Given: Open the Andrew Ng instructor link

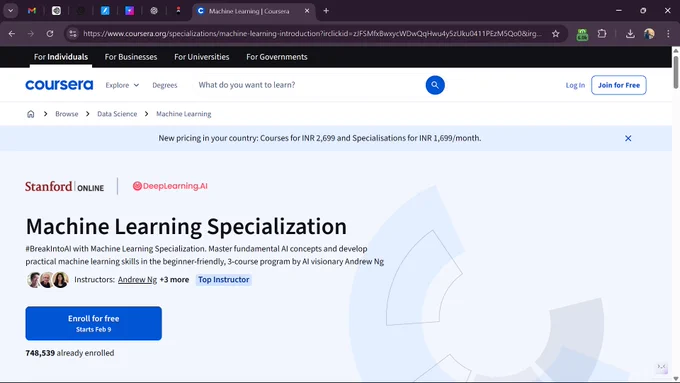Looking at the screenshot, I should [137, 280].
